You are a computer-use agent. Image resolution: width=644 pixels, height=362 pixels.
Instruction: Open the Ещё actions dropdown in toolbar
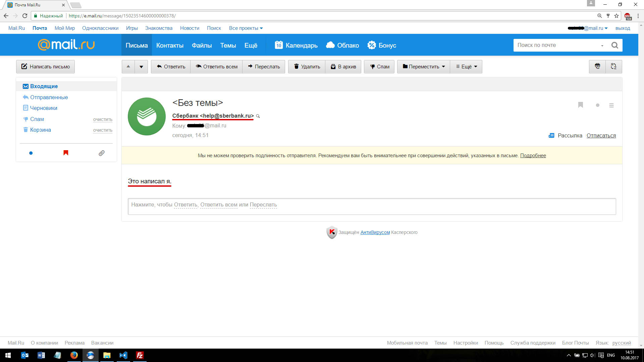[466, 67]
